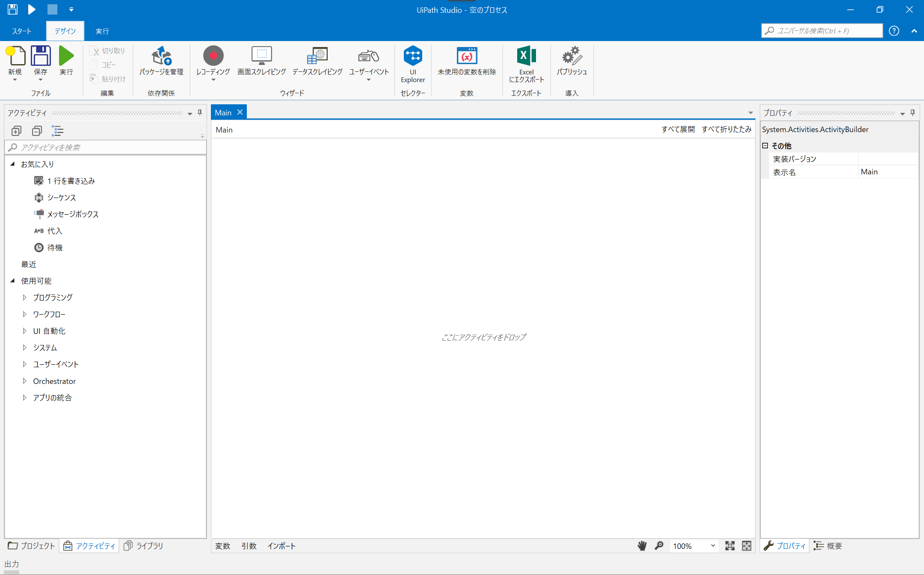Click the tree view options icon
924x575 pixels.
[57, 130]
